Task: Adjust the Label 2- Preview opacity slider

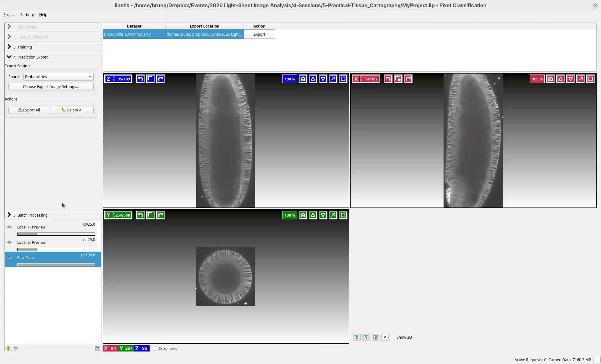Action: 56,249
